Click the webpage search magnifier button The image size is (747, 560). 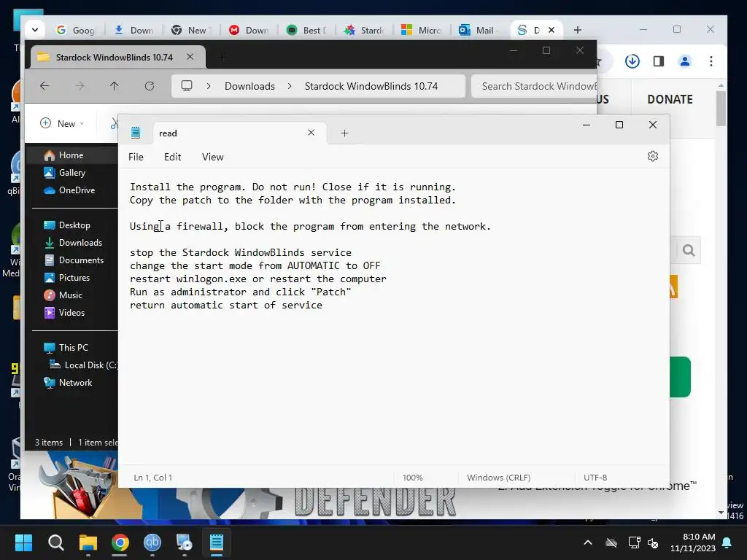(689, 251)
